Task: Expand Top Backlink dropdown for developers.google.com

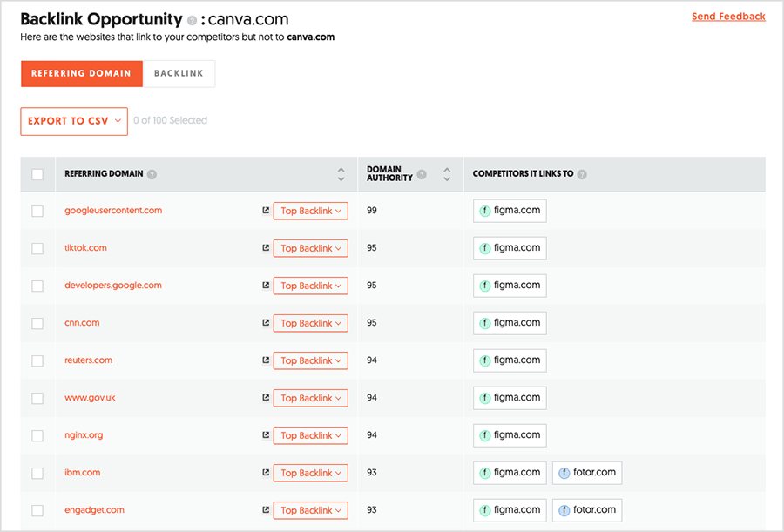Action: (x=310, y=286)
